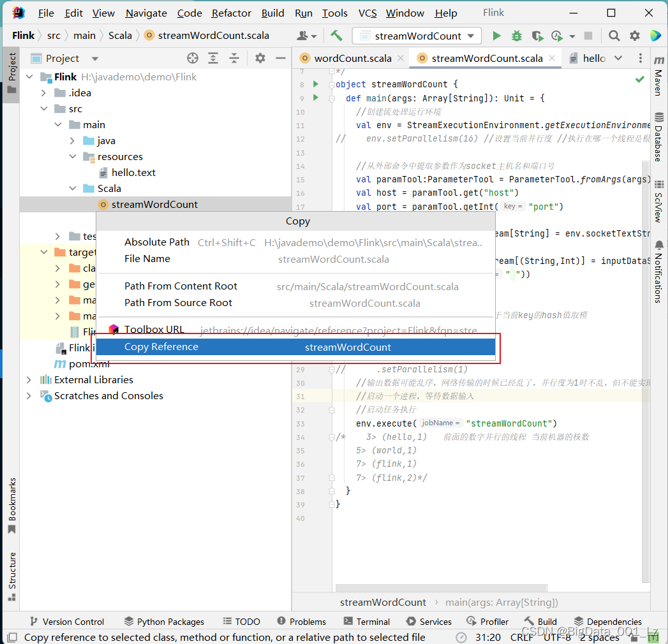Open IDE settings gear in toolbar
The image size is (668, 644).
coord(635,36)
